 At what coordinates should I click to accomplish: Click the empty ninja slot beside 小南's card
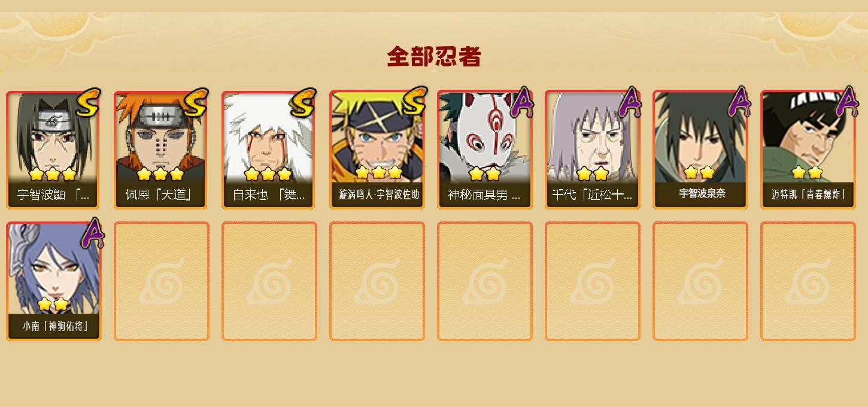(162, 281)
